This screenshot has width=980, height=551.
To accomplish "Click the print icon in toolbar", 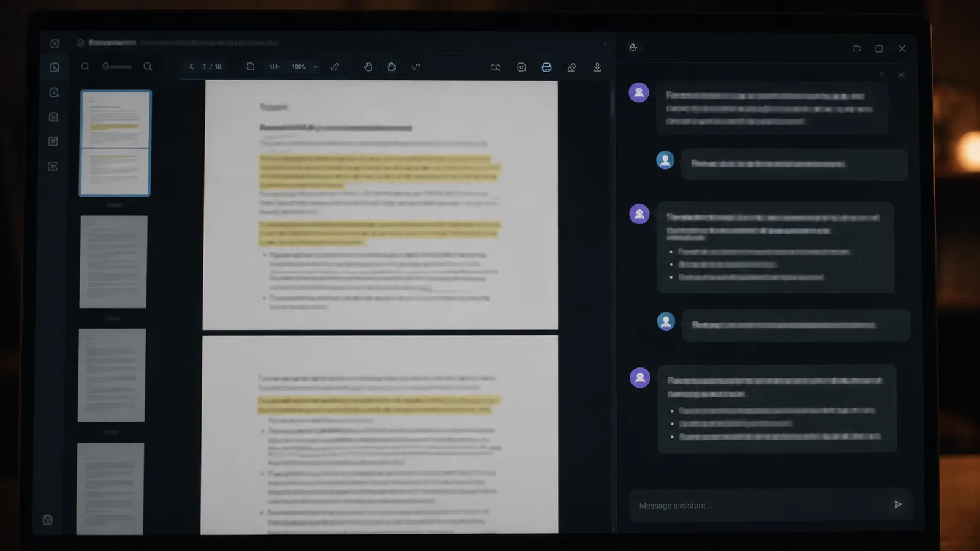I will 546,67.
